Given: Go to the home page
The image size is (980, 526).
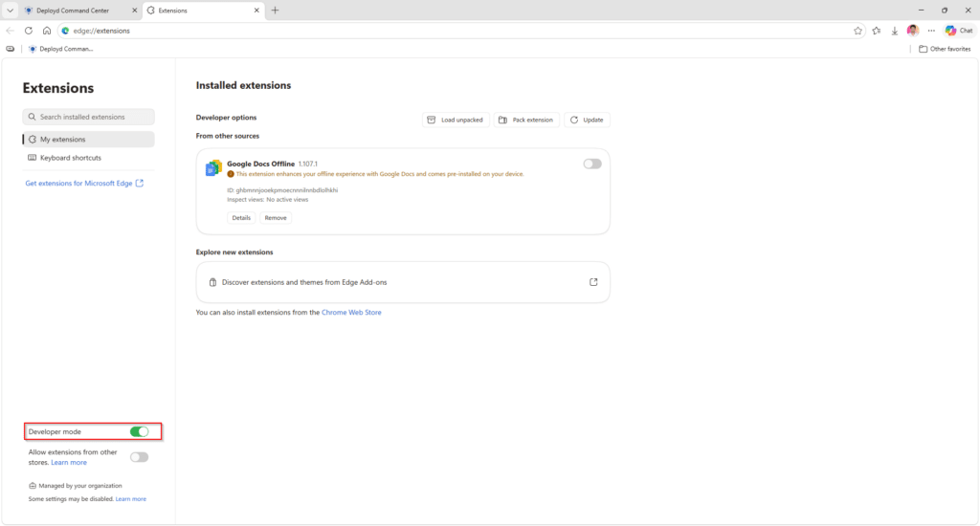Looking at the screenshot, I should click(x=47, y=31).
